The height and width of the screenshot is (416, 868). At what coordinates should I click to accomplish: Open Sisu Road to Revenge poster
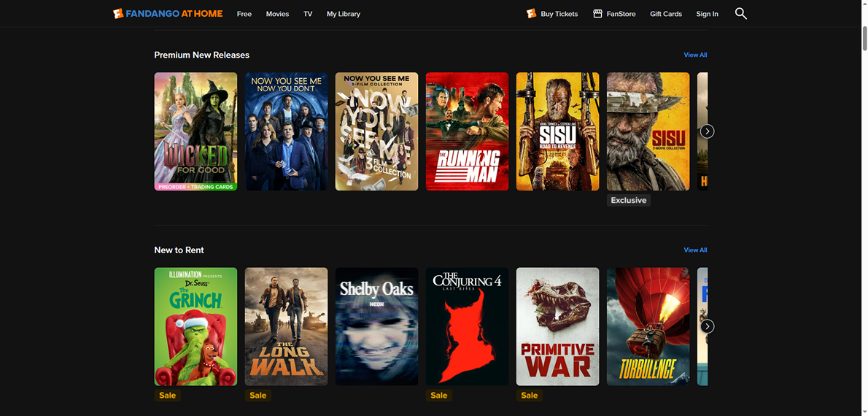point(557,131)
